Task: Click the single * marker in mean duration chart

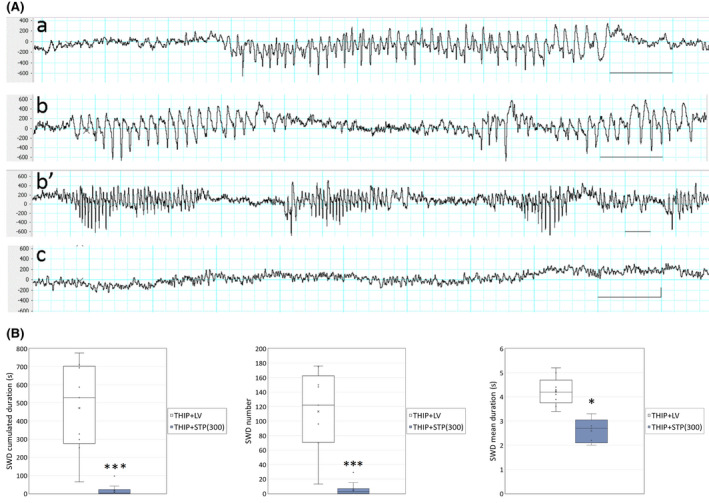Action: coord(591,402)
